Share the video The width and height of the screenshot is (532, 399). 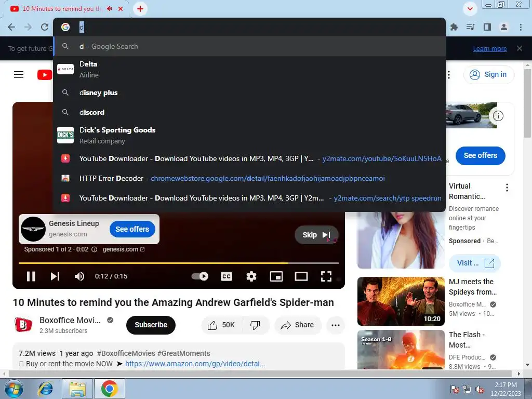coord(298,325)
